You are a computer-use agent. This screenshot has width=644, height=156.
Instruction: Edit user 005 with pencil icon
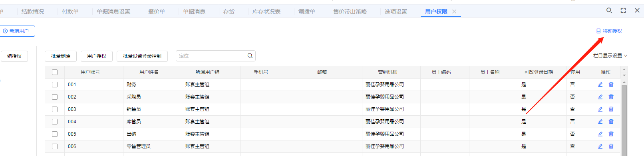(600, 134)
